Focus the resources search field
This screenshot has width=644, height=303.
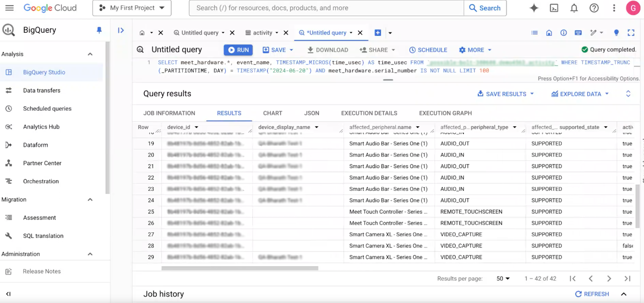pyautogui.click(x=326, y=8)
